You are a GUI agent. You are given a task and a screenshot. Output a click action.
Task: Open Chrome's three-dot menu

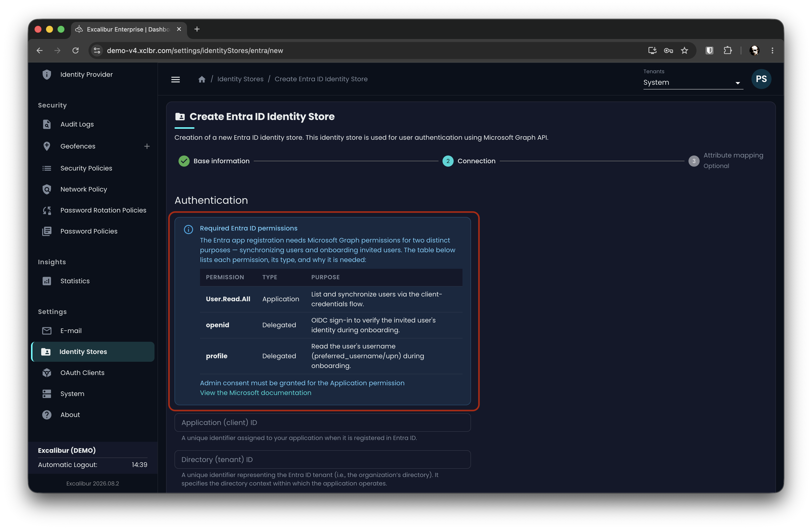[x=772, y=50]
